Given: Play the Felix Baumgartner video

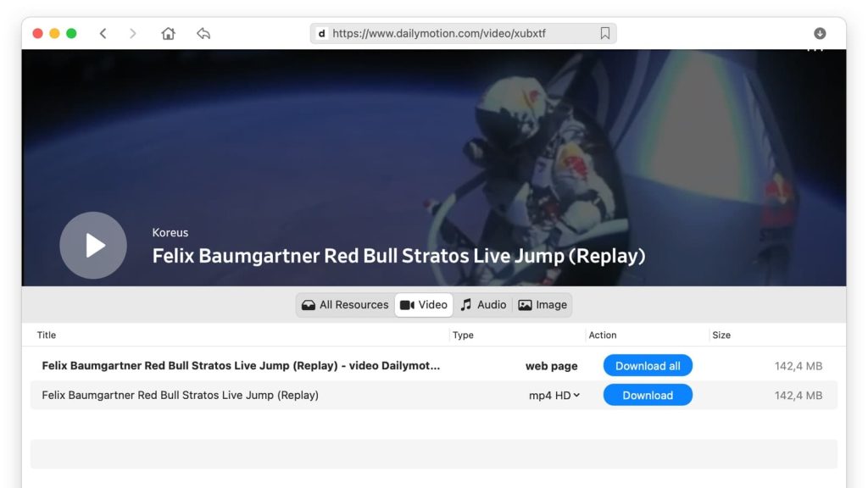Looking at the screenshot, I should coord(93,245).
